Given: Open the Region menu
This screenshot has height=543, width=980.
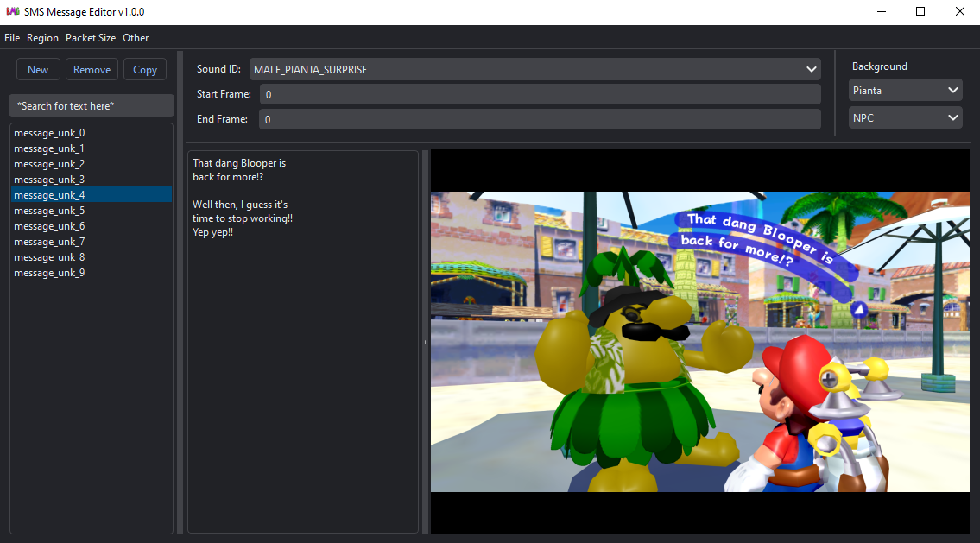Looking at the screenshot, I should pos(42,37).
